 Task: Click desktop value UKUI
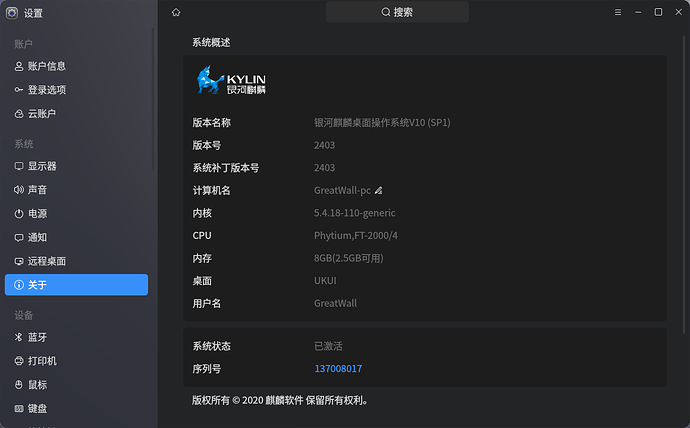click(x=325, y=281)
